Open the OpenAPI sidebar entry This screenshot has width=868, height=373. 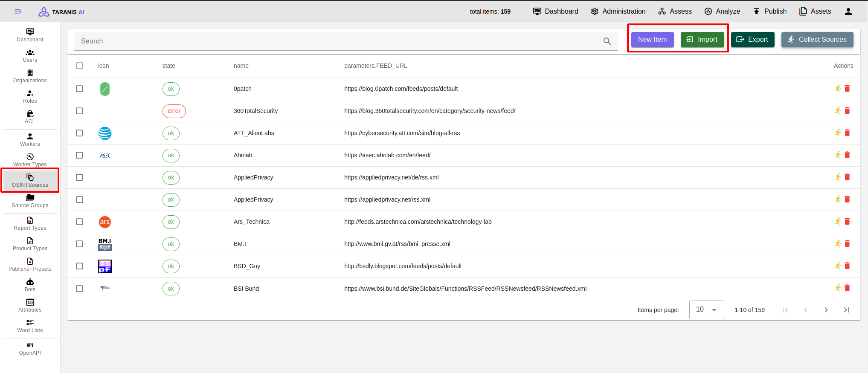(x=30, y=349)
